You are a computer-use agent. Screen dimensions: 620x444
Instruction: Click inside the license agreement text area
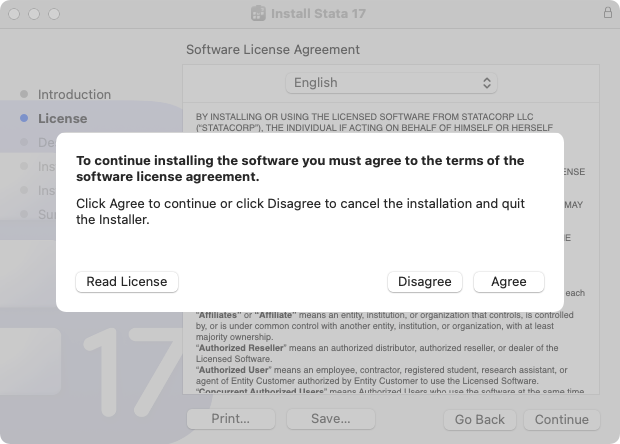coord(390,350)
